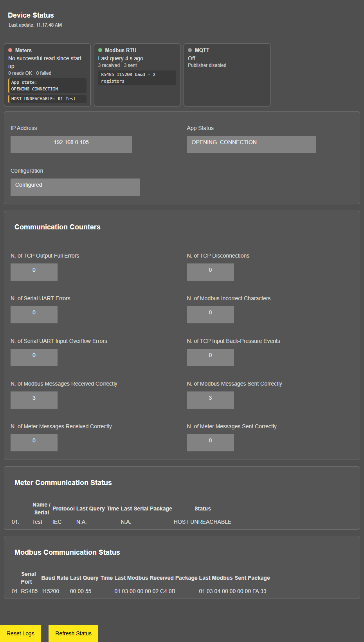Click the '00:00:55' last query time cell

point(81,591)
